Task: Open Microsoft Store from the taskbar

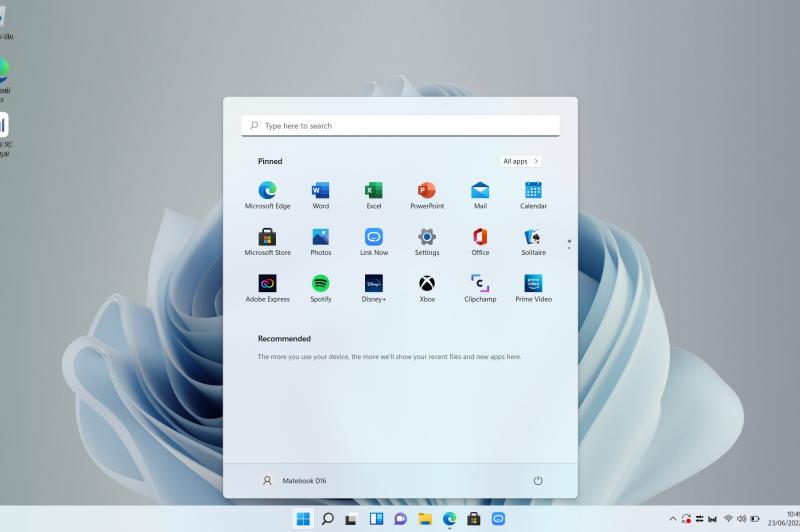Action: click(473, 519)
